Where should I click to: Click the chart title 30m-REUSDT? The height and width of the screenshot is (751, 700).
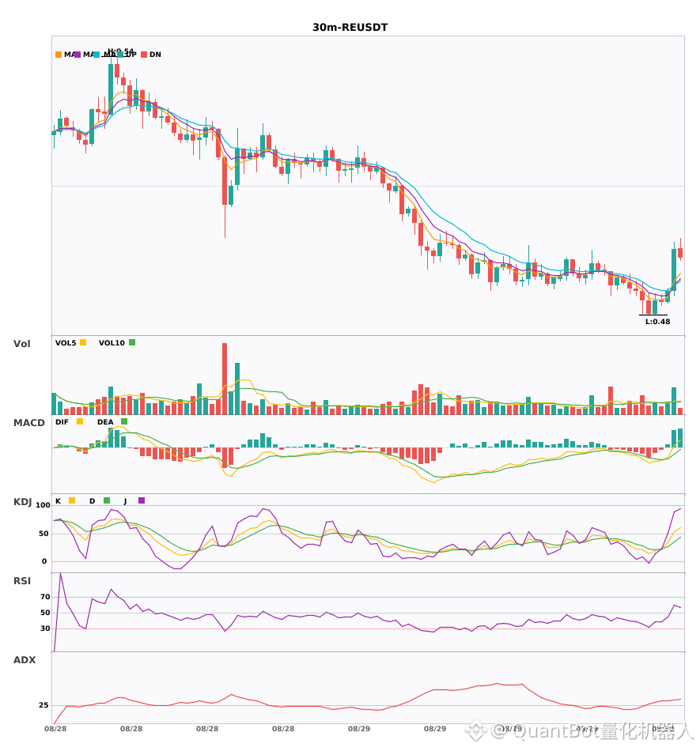pos(350,28)
